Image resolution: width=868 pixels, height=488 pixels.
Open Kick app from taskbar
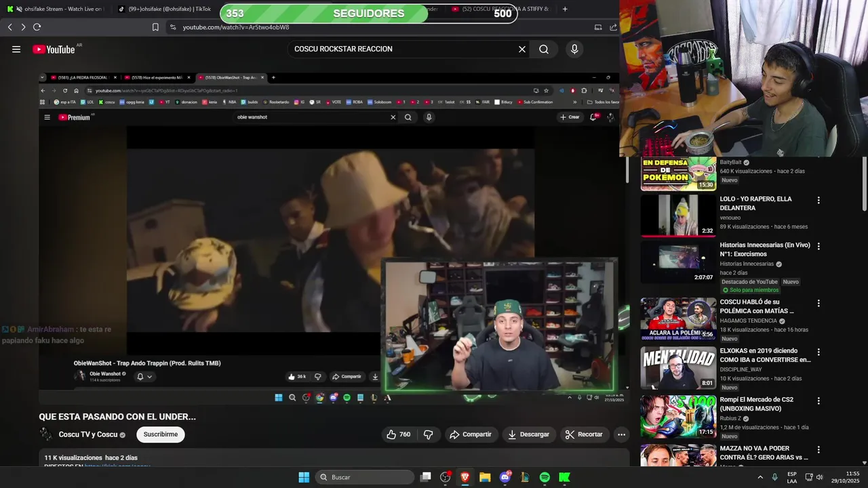point(564,477)
